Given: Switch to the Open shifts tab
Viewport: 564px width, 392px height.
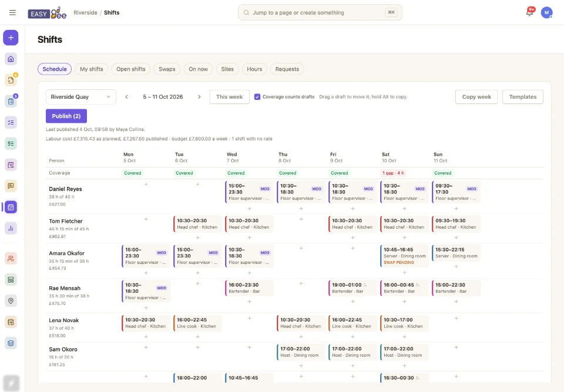Looking at the screenshot, I should coord(131,69).
